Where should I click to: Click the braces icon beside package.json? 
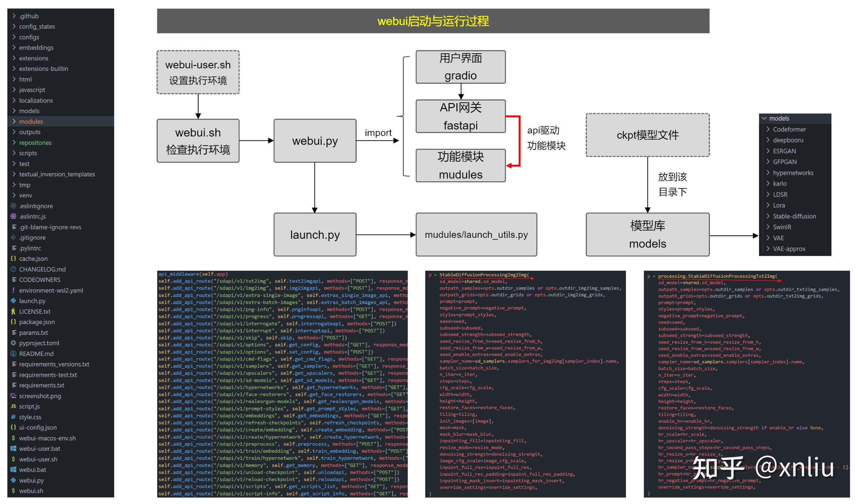pos(13,322)
